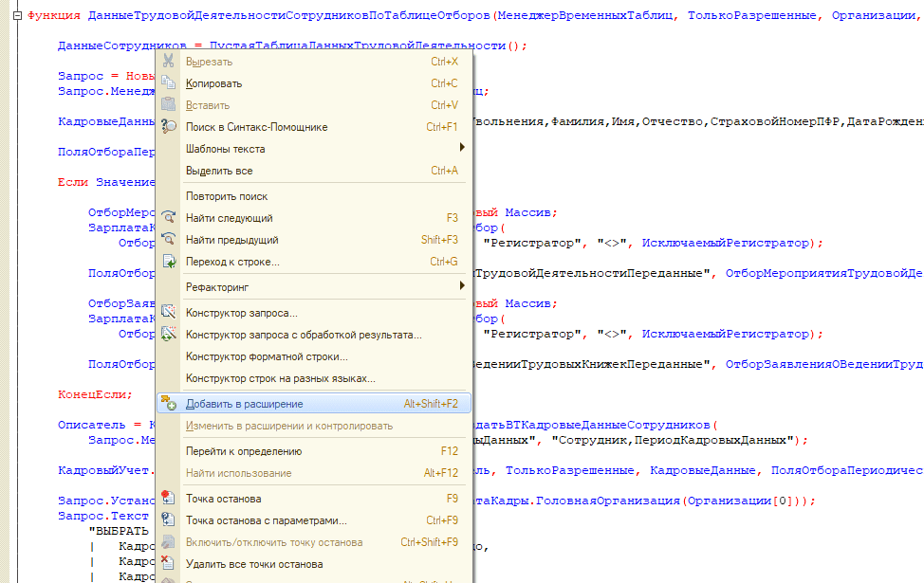Click the toggle-breakpoint icon beside Включить/отключить
924x583 pixels.
click(x=169, y=541)
